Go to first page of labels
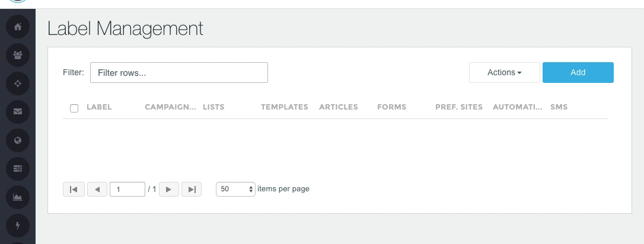Image resolution: width=644 pixels, height=244 pixels. (74, 190)
